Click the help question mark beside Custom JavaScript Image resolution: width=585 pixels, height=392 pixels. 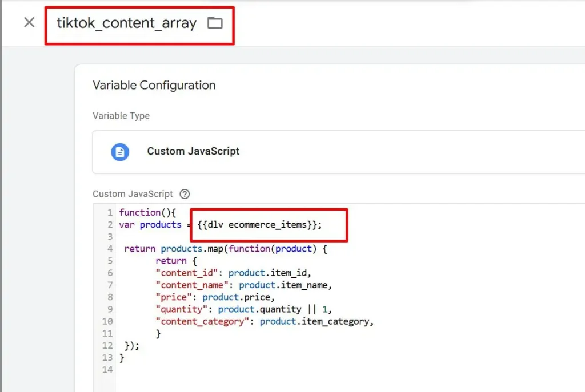185,194
